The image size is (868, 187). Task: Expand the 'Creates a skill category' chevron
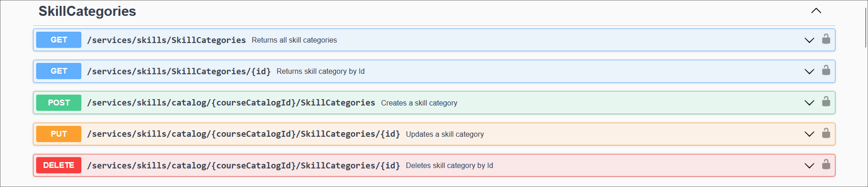pos(809,103)
